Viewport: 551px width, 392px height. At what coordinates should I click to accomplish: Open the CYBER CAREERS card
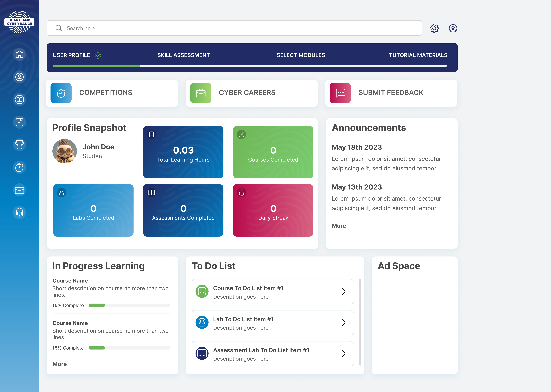pyautogui.click(x=252, y=93)
